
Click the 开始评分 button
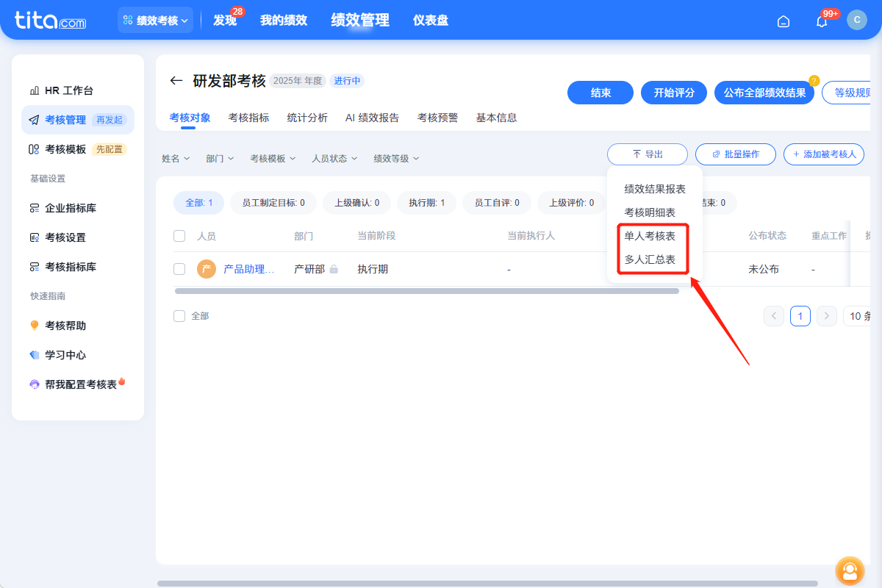pos(673,93)
